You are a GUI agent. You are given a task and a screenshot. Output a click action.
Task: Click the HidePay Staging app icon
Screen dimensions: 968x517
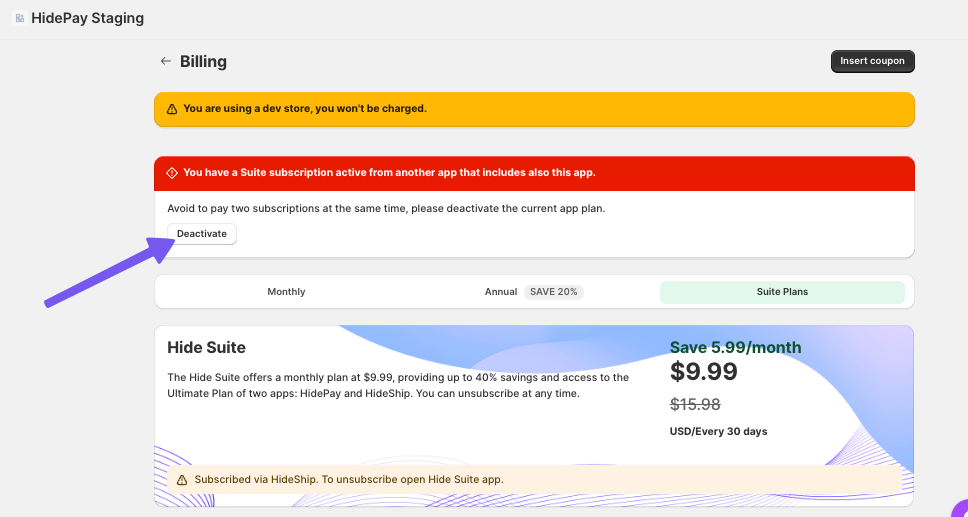click(x=20, y=19)
